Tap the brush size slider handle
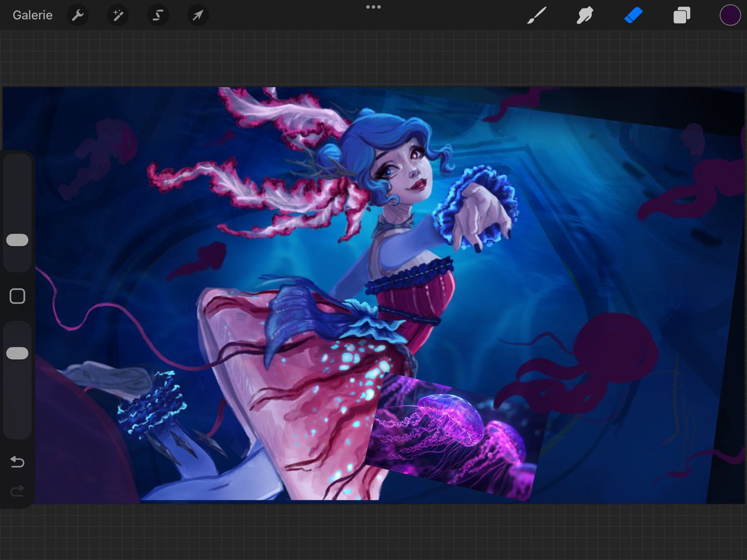The image size is (747, 560). [17, 240]
